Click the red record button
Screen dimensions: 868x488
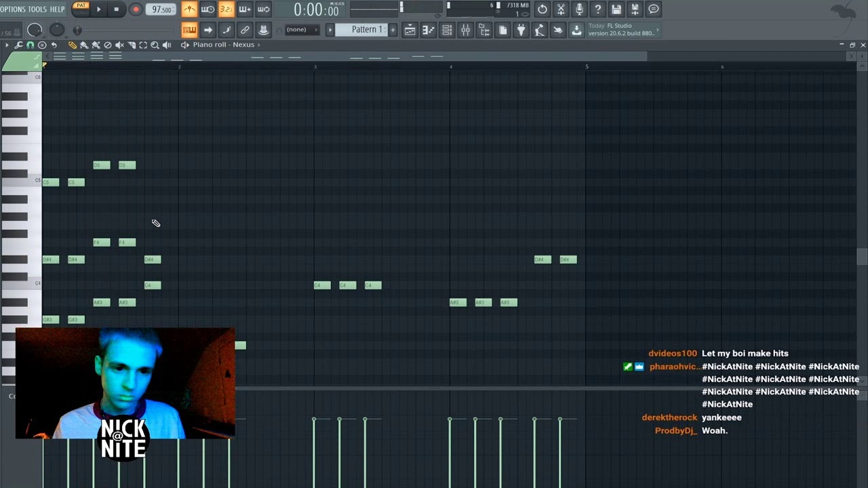136,9
